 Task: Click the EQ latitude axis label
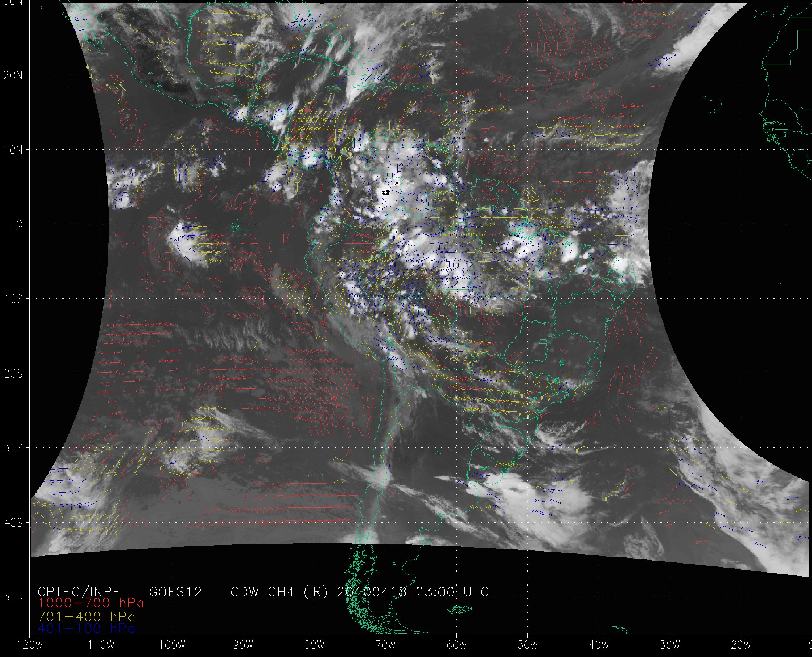tap(16, 224)
